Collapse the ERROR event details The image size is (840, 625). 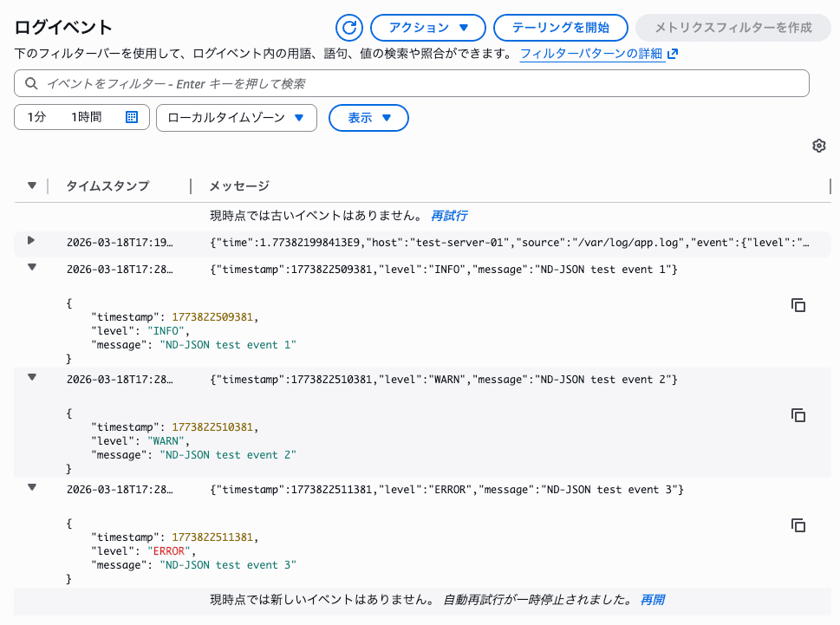[x=32, y=489]
